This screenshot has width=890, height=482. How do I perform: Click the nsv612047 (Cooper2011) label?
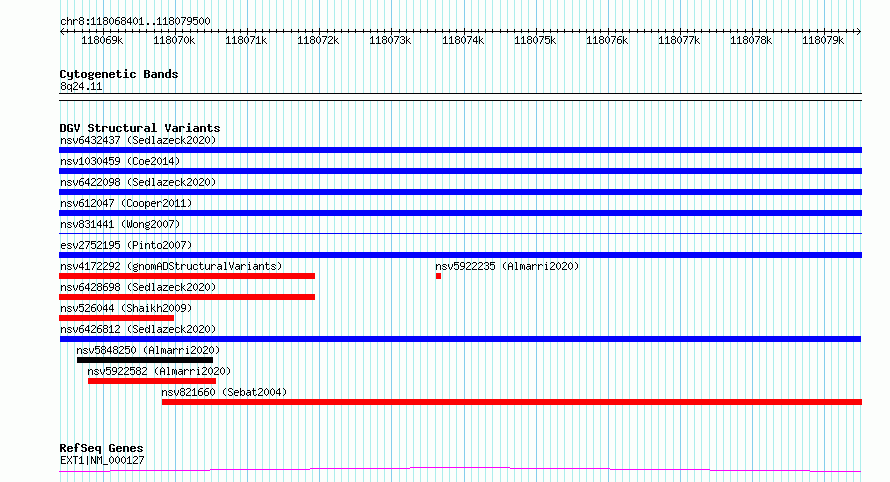point(126,203)
